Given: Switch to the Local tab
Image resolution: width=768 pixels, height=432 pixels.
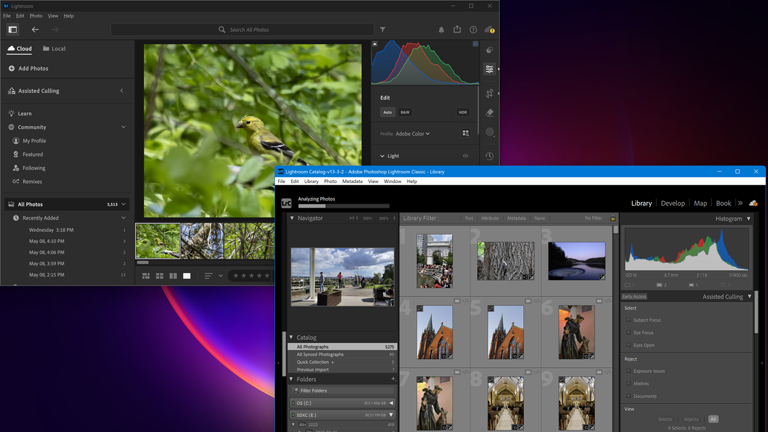Looking at the screenshot, I should click(54, 48).
